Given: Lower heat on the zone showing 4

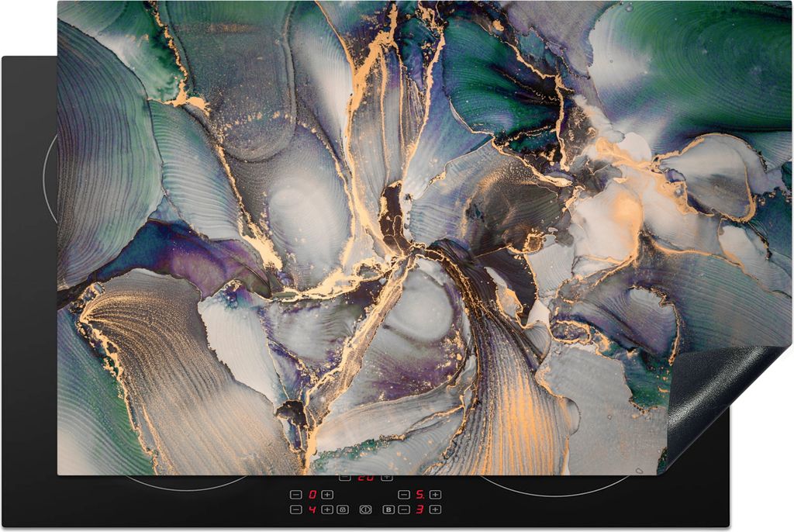Looking at the screenshot, I should tap(296, 510).
